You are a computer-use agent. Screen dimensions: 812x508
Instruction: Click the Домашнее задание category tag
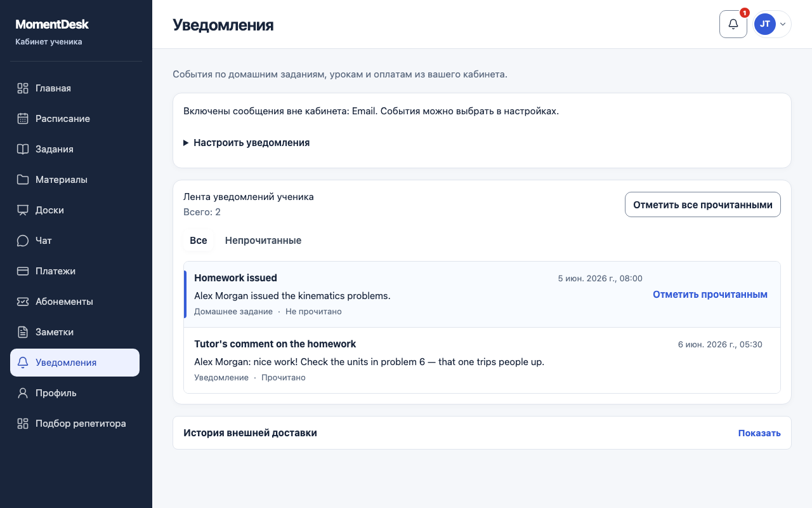tap(233, 312)
